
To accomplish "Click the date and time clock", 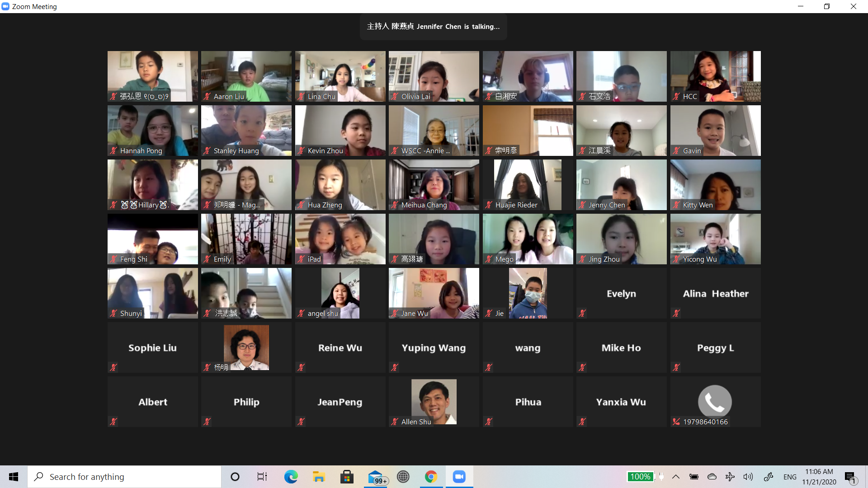I will click(x=819, y=477).
